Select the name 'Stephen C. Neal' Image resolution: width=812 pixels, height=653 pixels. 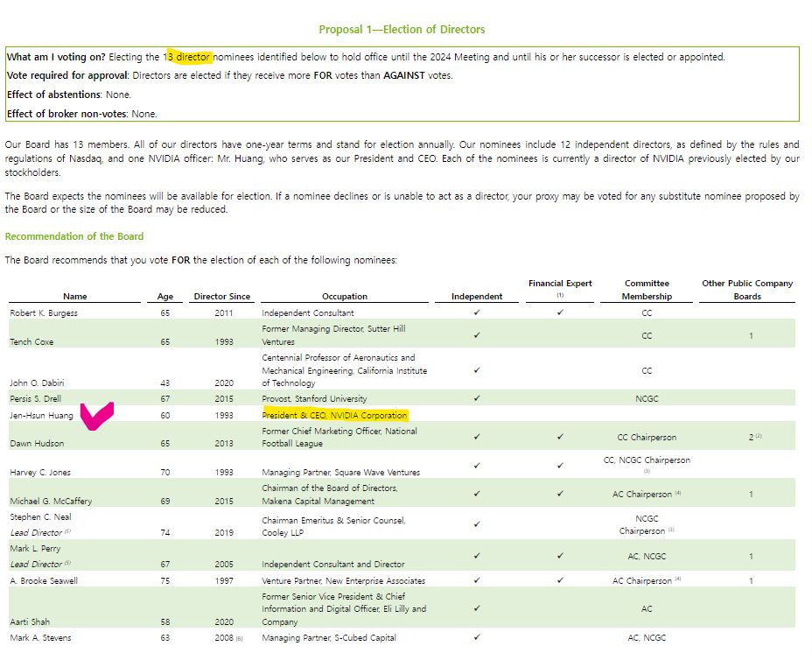pos(41,517)
